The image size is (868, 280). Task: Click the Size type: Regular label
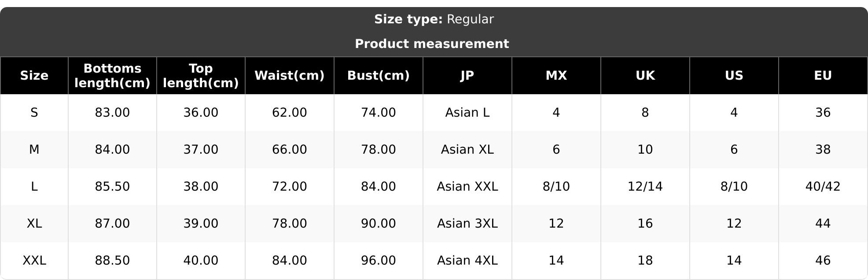tap(434, 19)
